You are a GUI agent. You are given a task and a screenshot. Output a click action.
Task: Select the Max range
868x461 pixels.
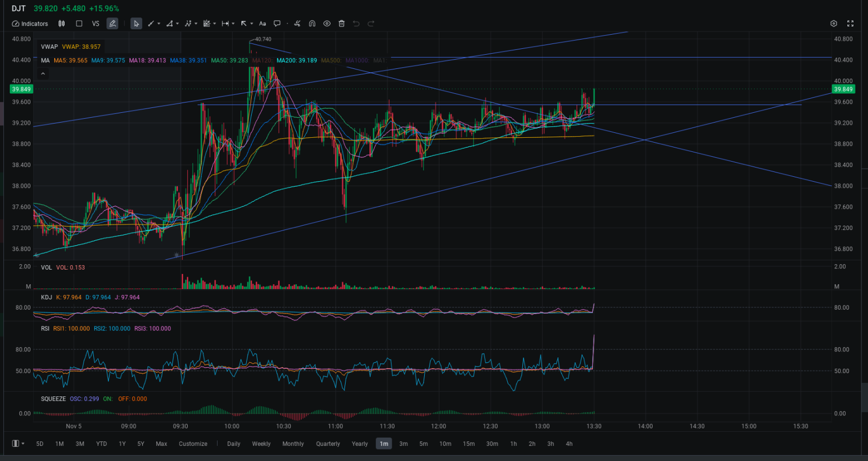[161, 444]
